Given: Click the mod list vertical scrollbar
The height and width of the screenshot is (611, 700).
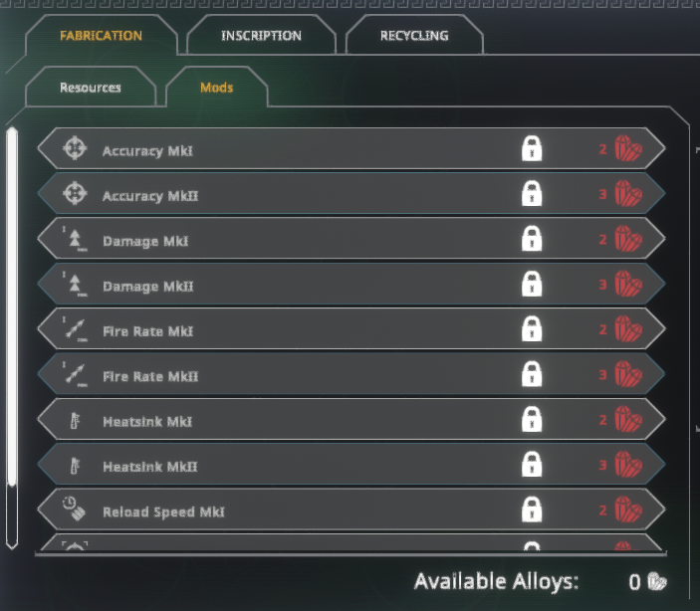Looking at the screenshot, I should (x=12, y=338).
